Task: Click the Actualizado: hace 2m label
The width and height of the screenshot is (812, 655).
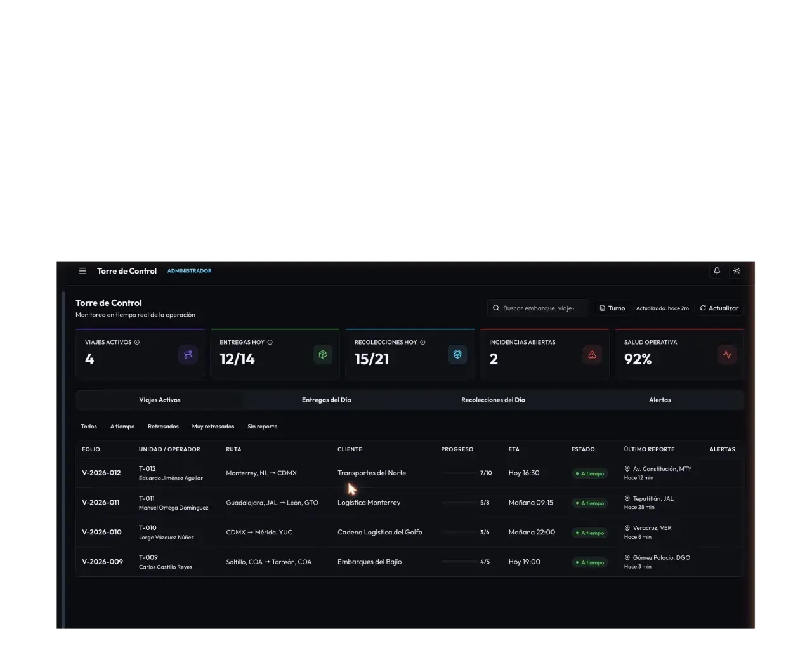Action: [x=662, y=308]
